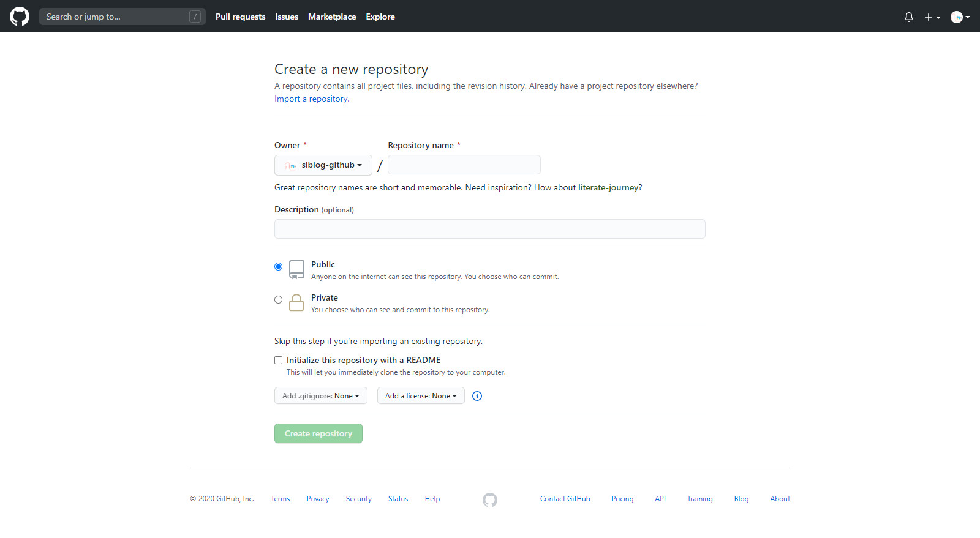Viewport: 980px width, 538px height.
Task: Click the license info icon
Action: [x=477, y=396]
